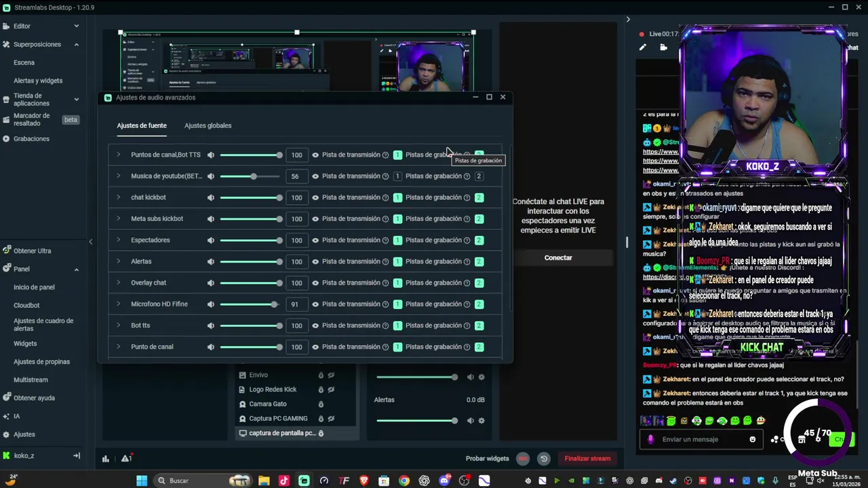
Task: Expand the Editor sidebar section
Action: point(76,26)
